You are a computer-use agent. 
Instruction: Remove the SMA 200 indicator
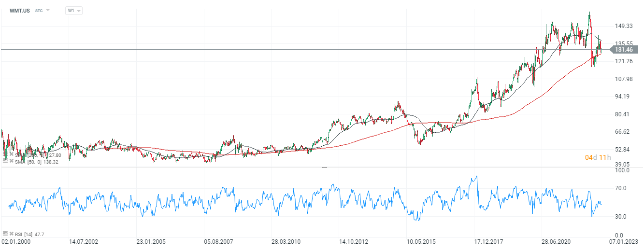(x=11, y=155)
